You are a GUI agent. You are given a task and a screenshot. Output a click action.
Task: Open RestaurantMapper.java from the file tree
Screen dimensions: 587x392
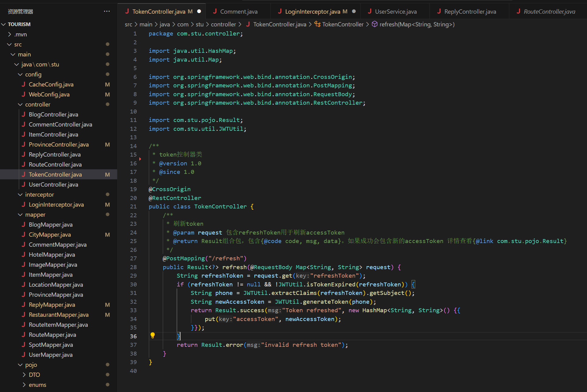[x=59, y=315]
